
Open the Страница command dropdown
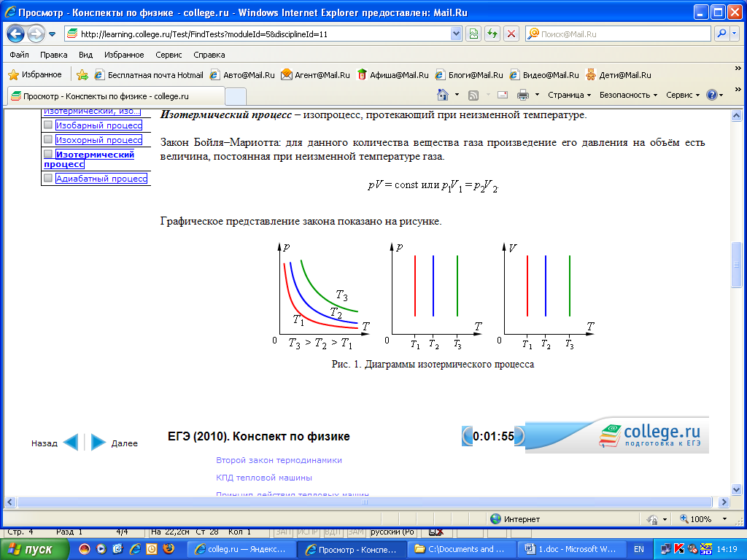pyautogui.click(x=569, y=95)
